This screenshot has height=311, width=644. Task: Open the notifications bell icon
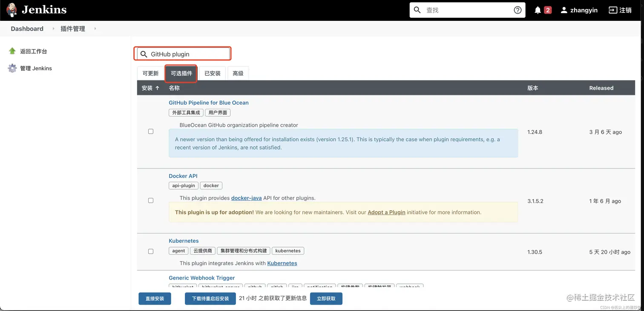pyautogui.click(x=538, y=10)
